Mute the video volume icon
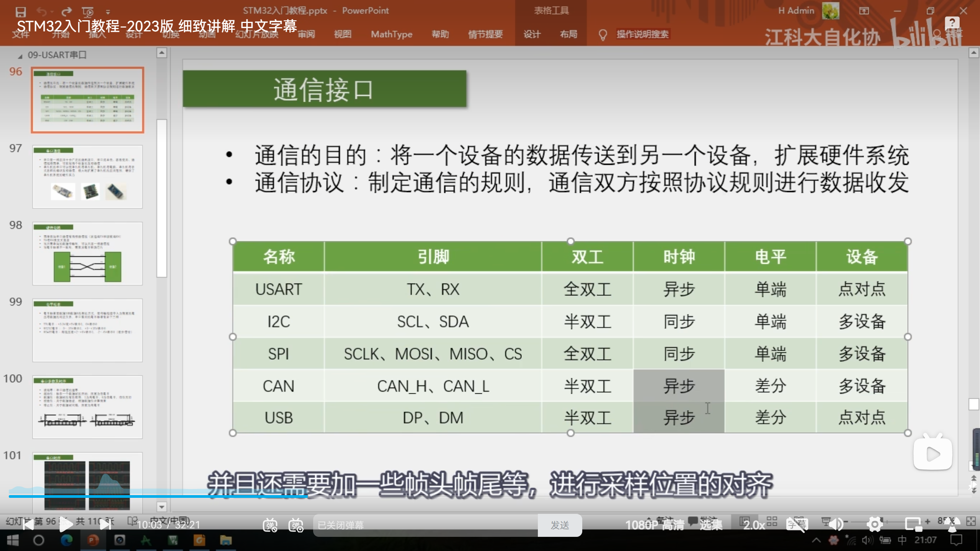 point(837,525)
